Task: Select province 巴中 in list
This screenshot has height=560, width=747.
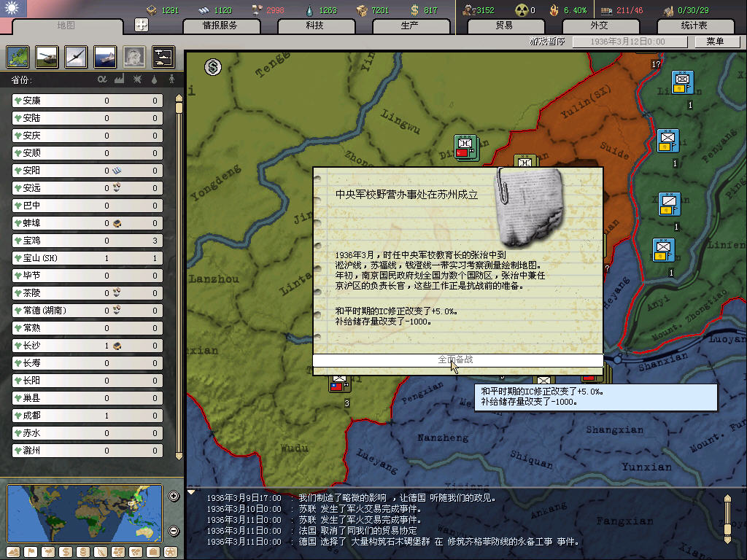Action: [x=88, y=206]
